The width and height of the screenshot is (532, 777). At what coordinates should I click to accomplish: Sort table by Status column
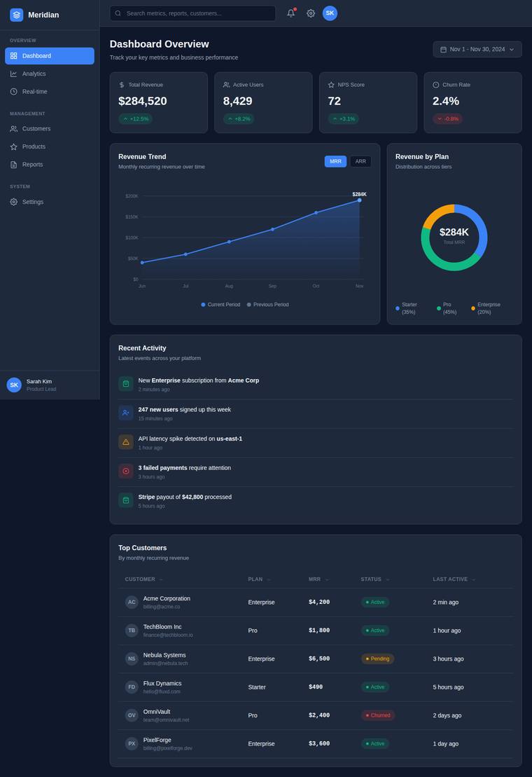point(375,579)
